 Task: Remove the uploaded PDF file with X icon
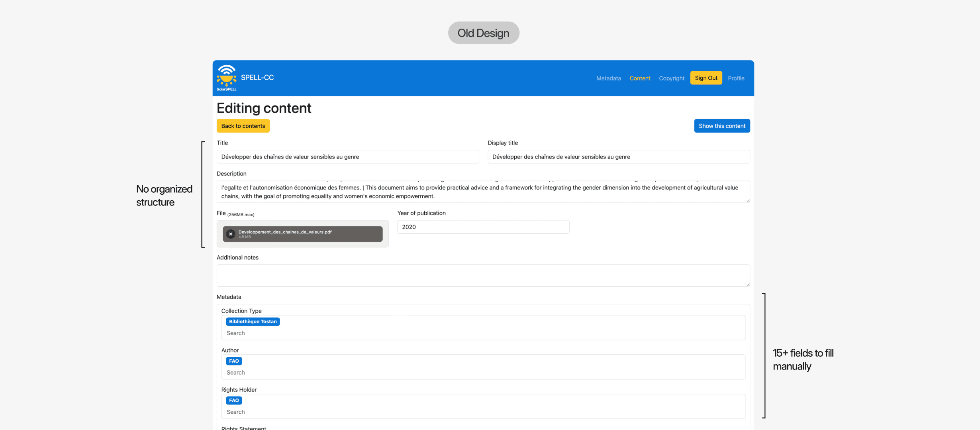(x=230, y=234)
